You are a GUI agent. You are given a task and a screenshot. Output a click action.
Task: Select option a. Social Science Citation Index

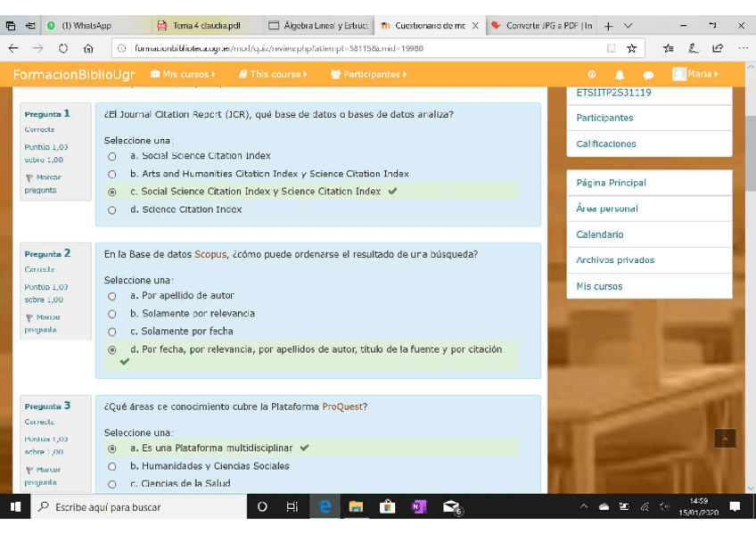pos(112,156)
